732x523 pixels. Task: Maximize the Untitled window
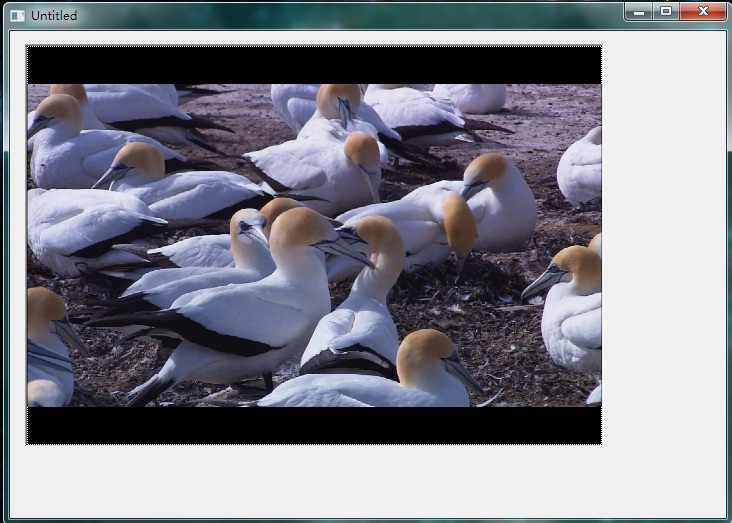coord(665,11)
